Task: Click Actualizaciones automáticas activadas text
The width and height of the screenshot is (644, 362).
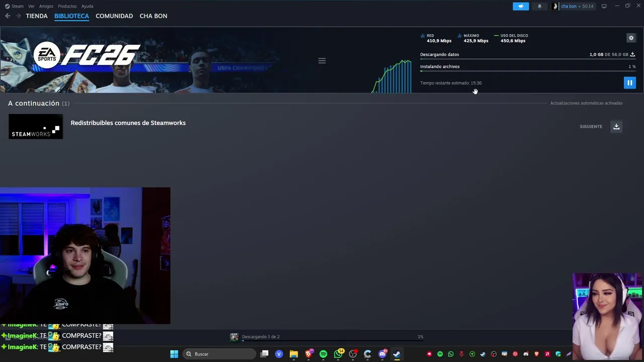Action: point(586,103)
